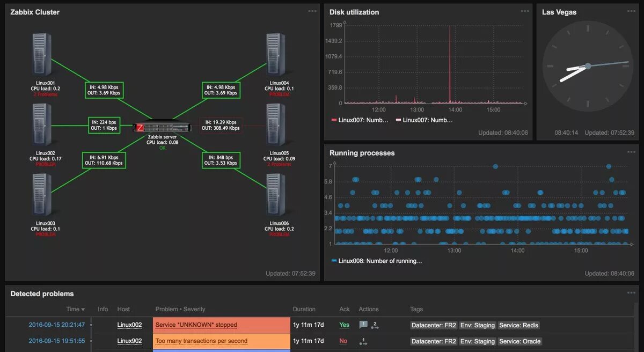Open host Linux002 in Detected problems

click(129, 325)
